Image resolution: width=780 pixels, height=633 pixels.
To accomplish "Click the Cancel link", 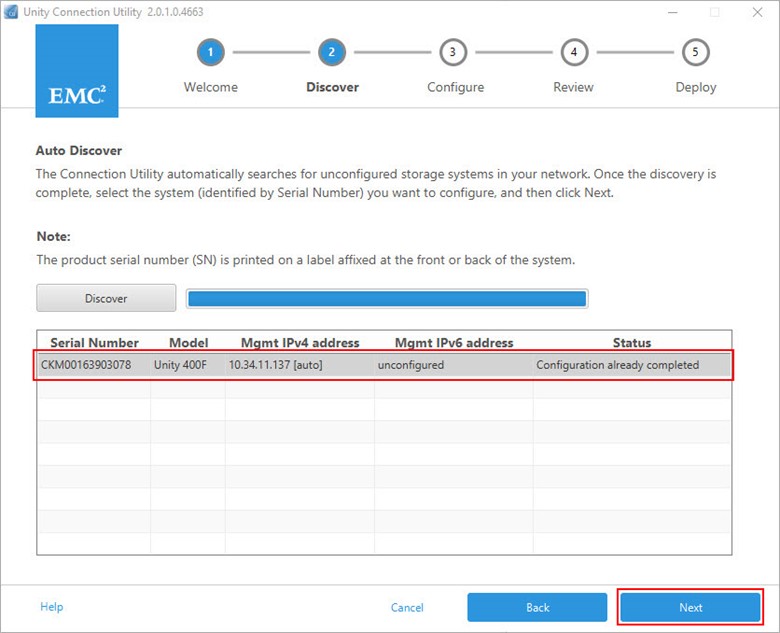I will coord(407,607).
